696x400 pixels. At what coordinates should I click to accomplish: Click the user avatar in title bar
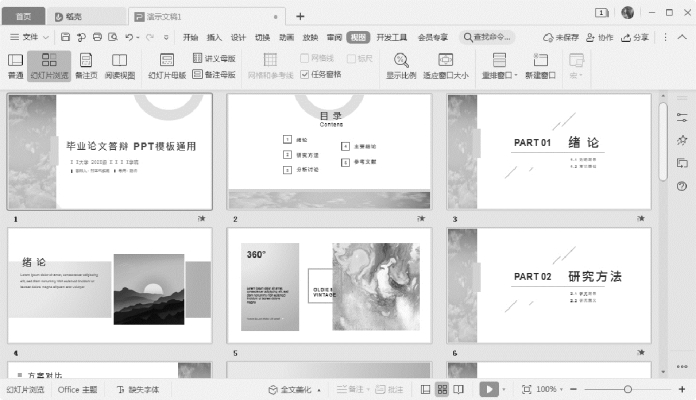click(628, 12)
